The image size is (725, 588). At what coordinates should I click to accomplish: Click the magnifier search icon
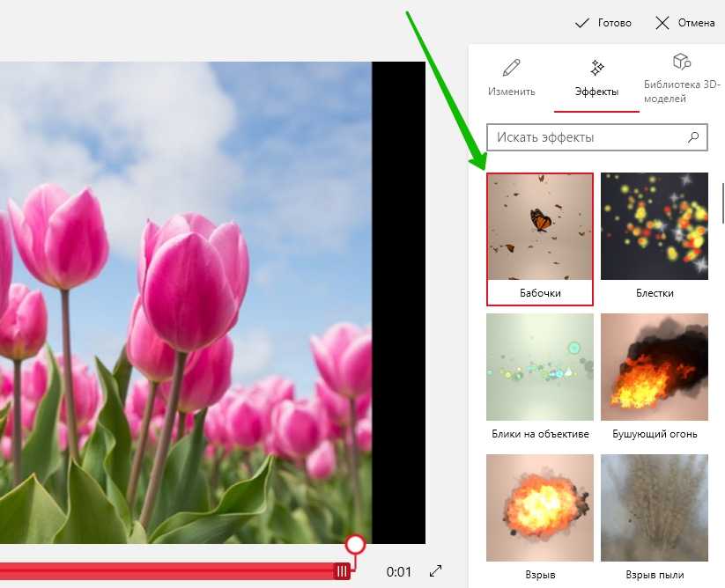[x=693, y=137]
